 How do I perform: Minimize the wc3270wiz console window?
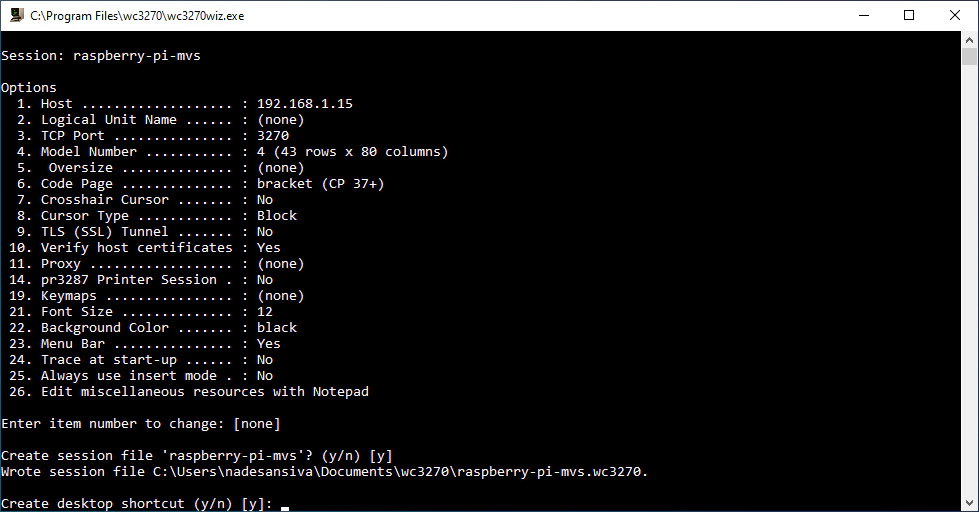click(x=864, y=16)
